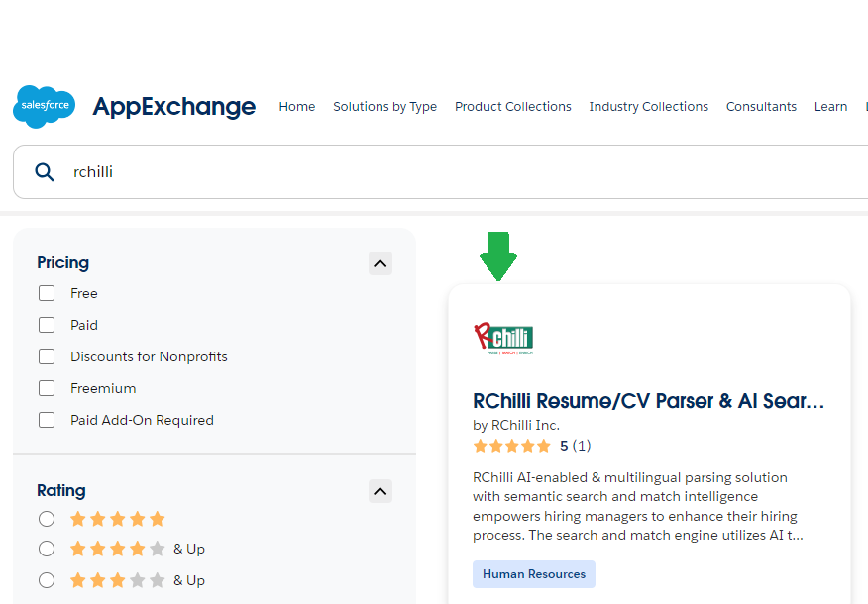Tick the Freemium checkbox
The height and width of the screenshot is (604, 868).
pos(47,388)
